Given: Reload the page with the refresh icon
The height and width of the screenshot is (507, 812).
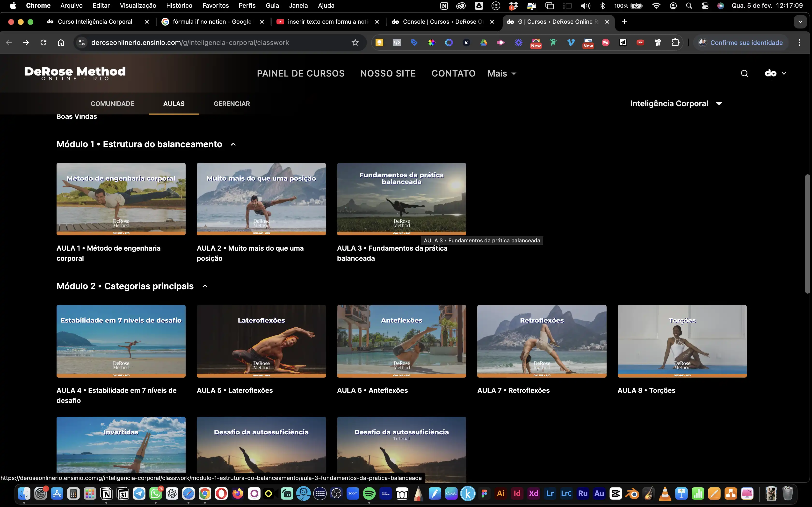Looking at the screenshot, I should click(43, 42).
